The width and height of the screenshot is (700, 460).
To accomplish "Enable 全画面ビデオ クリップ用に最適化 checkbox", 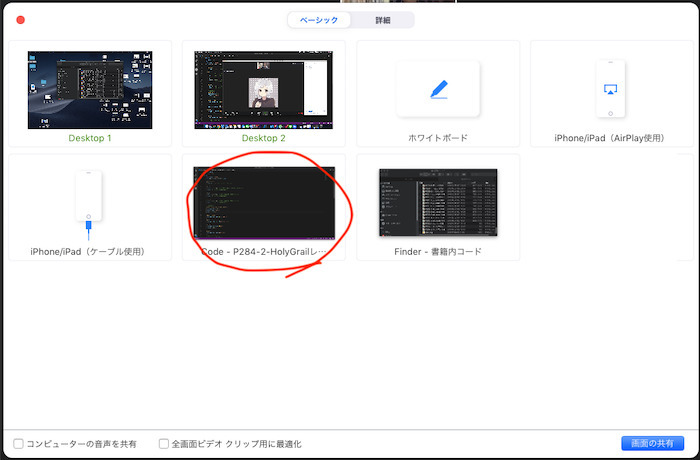I will 164,443.
